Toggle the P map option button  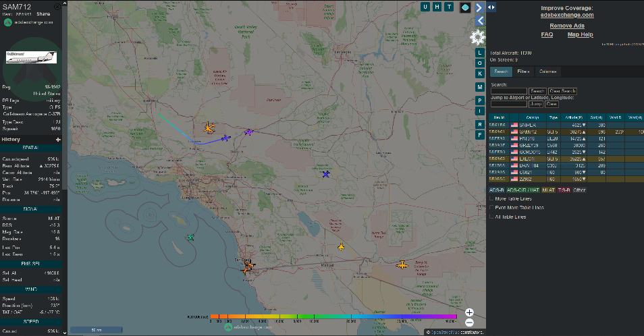[x=480, y=101]
